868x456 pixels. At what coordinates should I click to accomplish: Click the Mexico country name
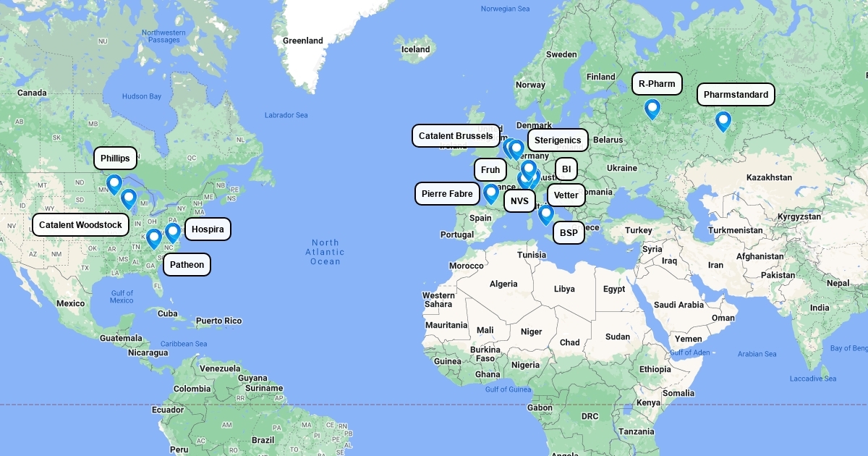point(71,303)
